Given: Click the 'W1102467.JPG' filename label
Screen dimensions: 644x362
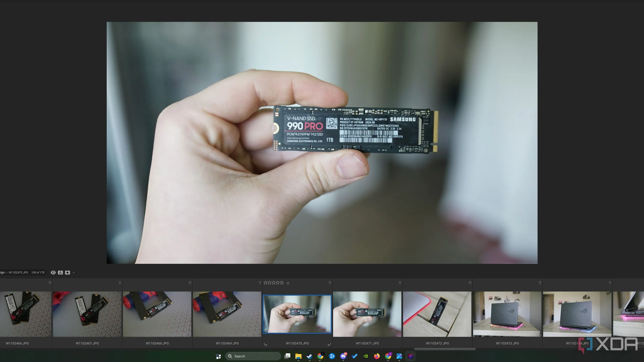Looking at the screenshot, I should pyautogui.click(x=87, y=343).
